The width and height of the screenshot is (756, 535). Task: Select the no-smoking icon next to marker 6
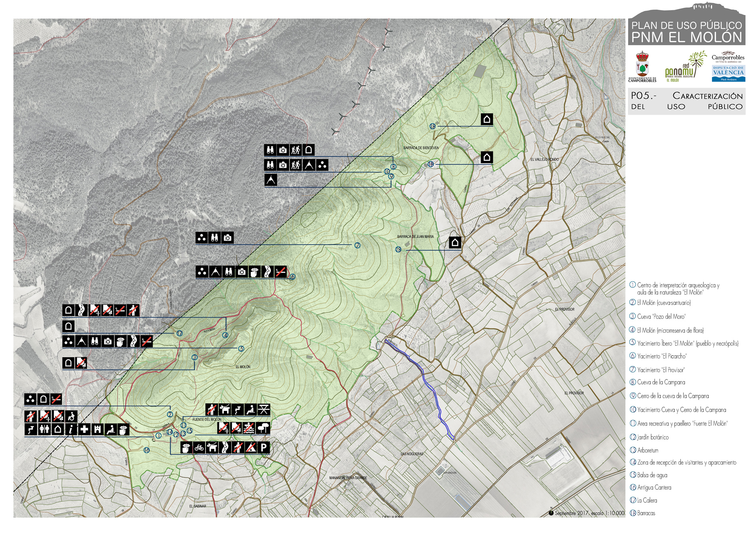click(280, 272)
